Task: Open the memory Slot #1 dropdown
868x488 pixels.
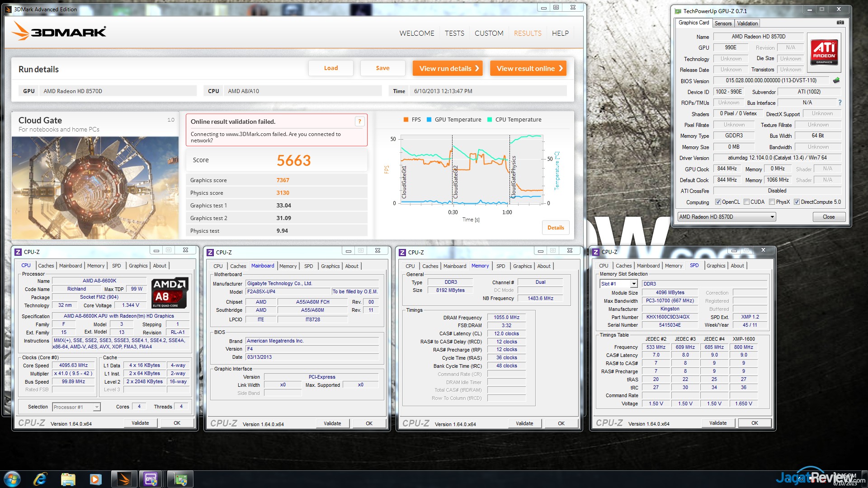Action: pyautogui.click(x=634, y=284)
